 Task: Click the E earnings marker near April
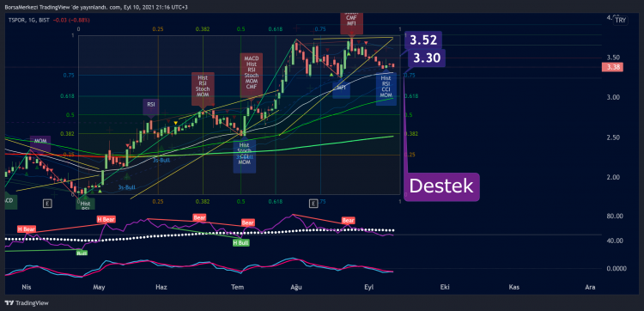tap(48, 203)
